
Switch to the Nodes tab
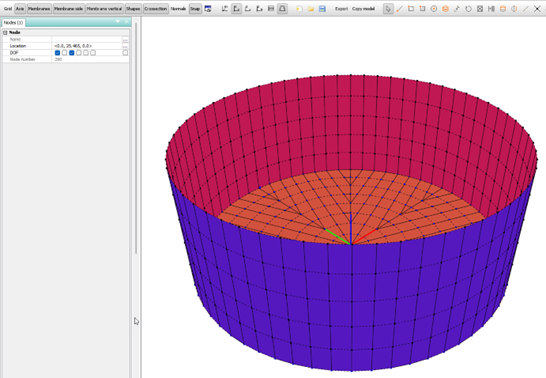coord(13,23)
